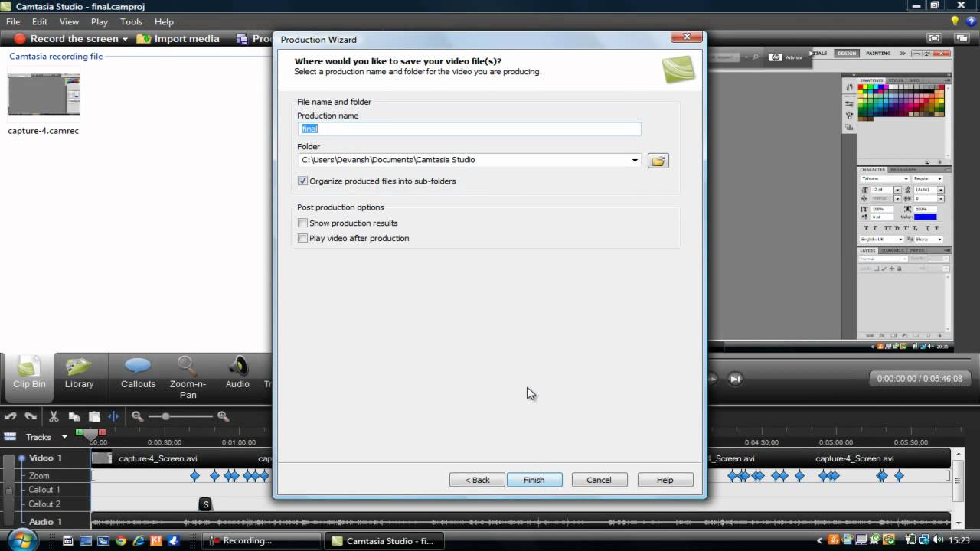Click the Redo arrow on the timeline toolbar
Viewport: 980px width, 551px height.
(x=31, y=416)
